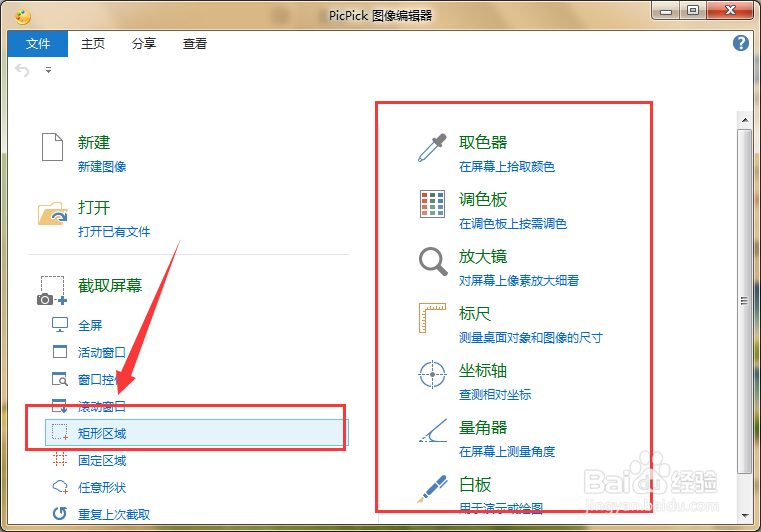
Task: Click the Whiteboard pen icon
Action: point(432,489)
